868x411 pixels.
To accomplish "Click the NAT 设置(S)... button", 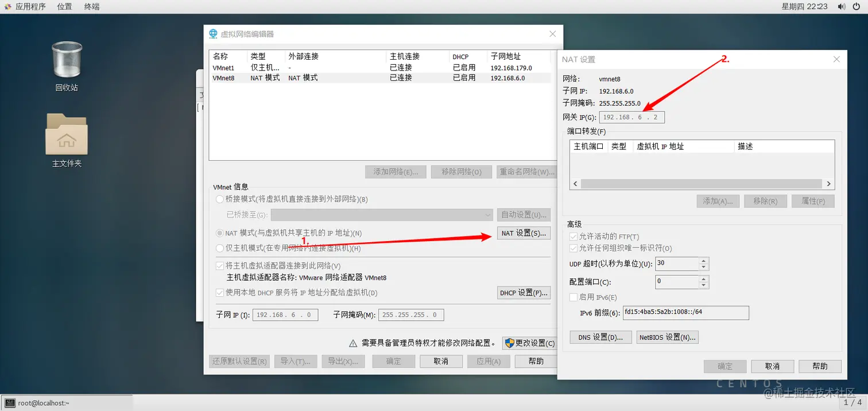I will point(524,233).
